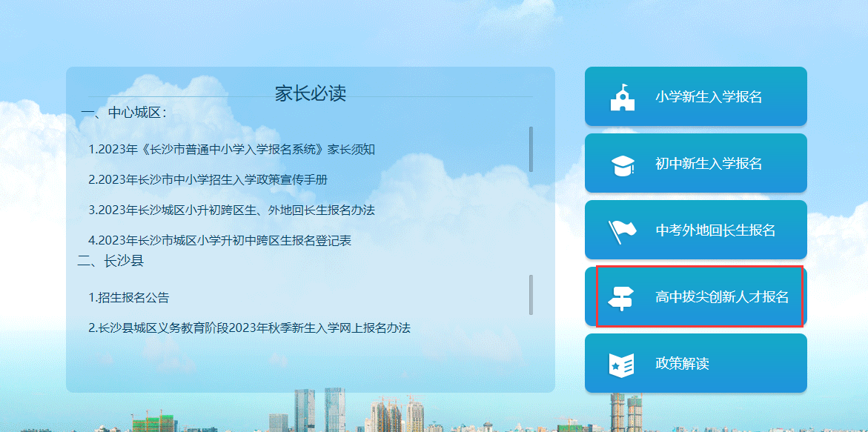This screenshot has height=432, width=868.
Task: Click the 中心城区 list scrollbar
Action: pos(531,148)
